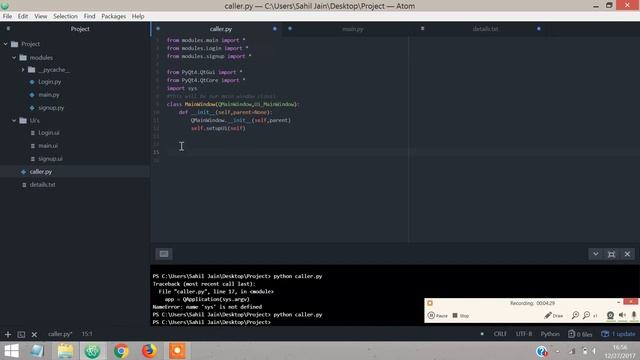The image size is (640, 360).
Task: Open the View menu
Action: pos(40,16)
